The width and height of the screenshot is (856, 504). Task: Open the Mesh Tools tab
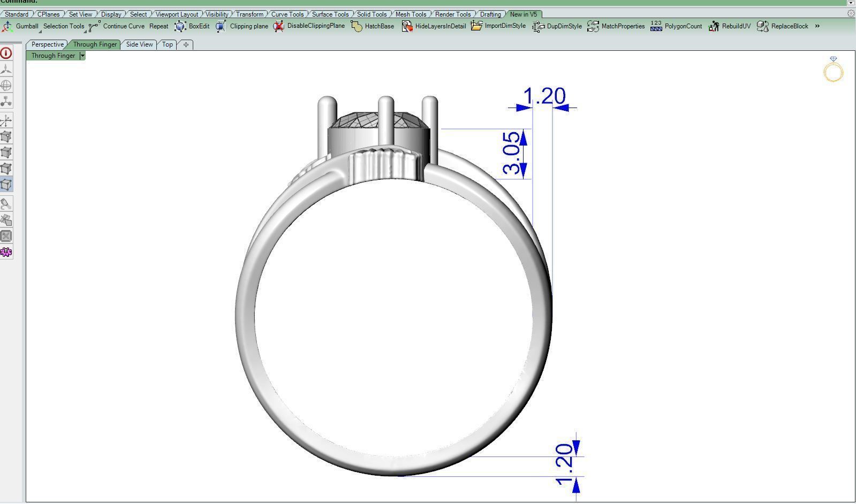click(411, 14)
